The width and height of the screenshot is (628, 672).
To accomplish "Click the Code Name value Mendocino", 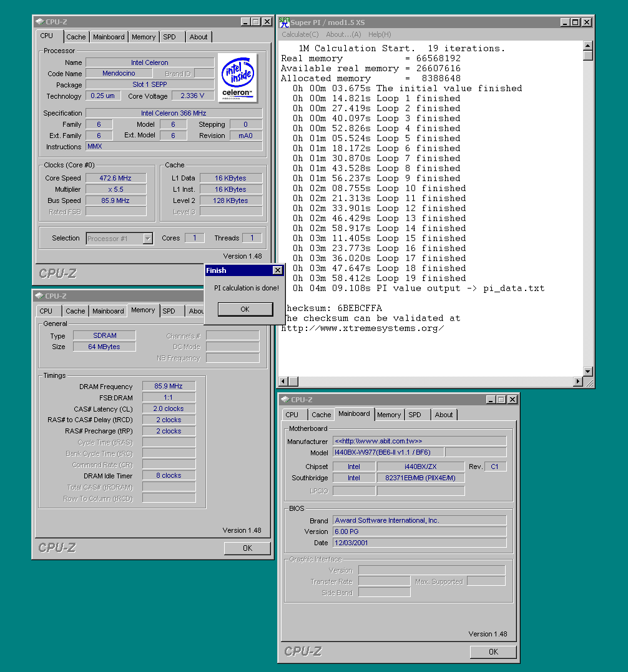I will pos(119,73).
